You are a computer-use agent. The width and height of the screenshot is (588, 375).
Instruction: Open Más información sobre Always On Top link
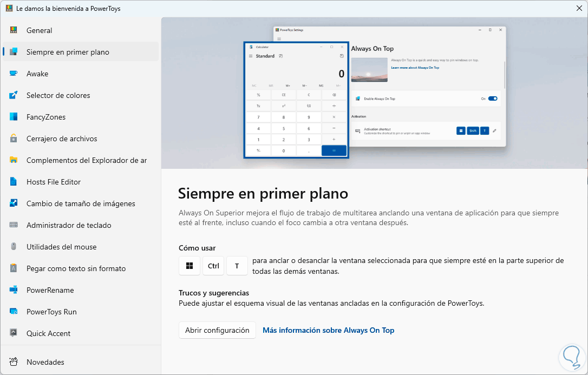(x=328, y=330)
